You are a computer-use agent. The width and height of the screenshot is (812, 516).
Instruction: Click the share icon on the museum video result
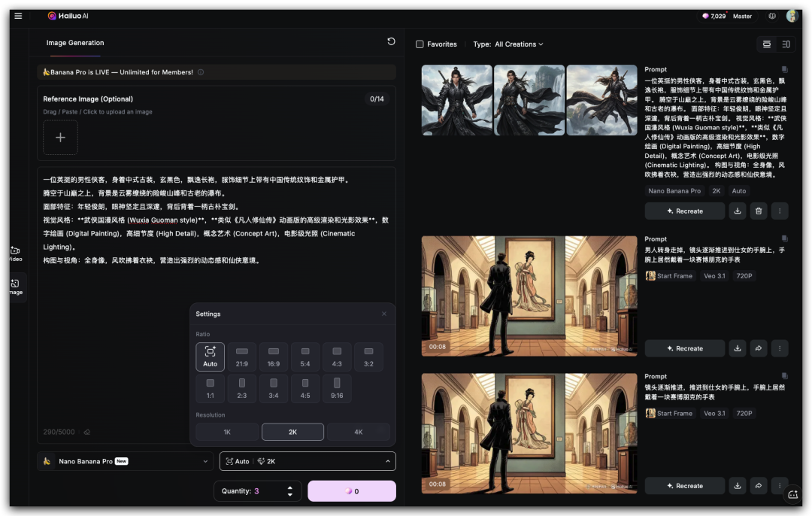pyautogui.click(x=759, y=348)
